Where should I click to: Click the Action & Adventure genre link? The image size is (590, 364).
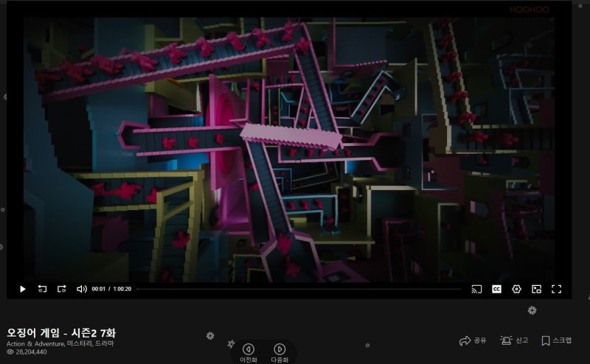pyautogui.click(x=35, y=344)
